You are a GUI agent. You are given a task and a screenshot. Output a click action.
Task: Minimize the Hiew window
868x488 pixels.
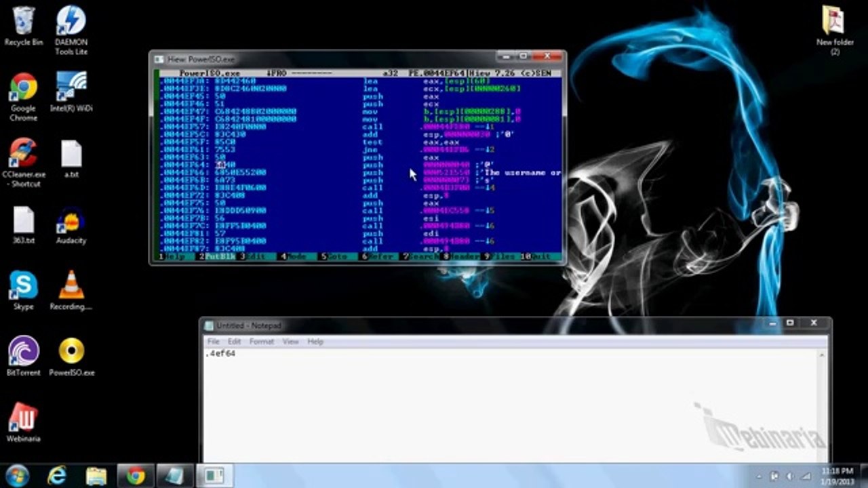[x=506, y=56]
